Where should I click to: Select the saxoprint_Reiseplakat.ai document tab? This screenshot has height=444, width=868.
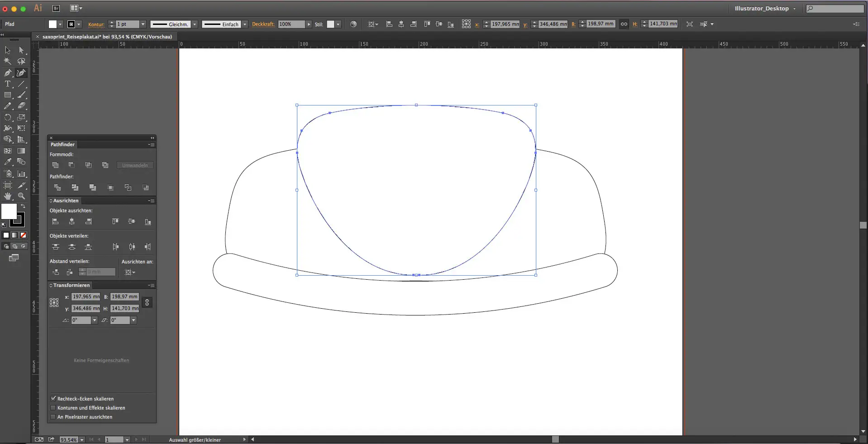pos(107,37)
